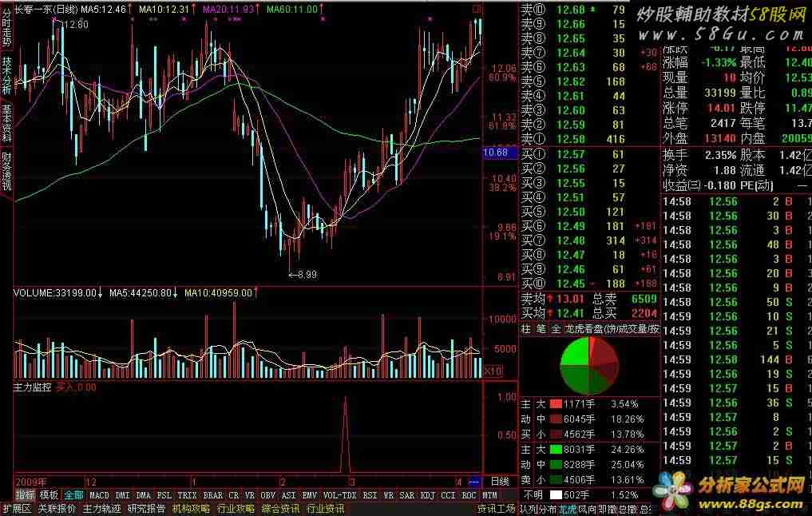Switch sub-chart to VOL-TDX indicator
Viewport: 812px width, 516px height.
[x=339, y=495]
